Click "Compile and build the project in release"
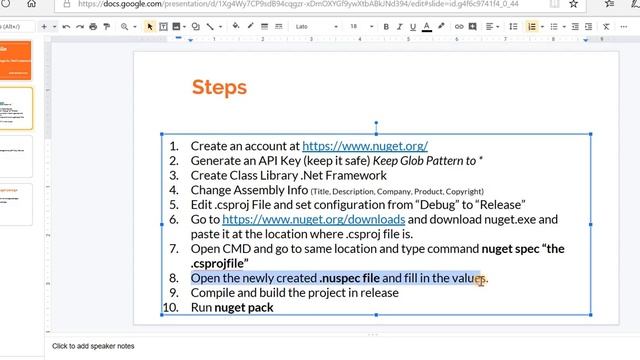Screen dimensions: 640x360 tap(294, 293)
